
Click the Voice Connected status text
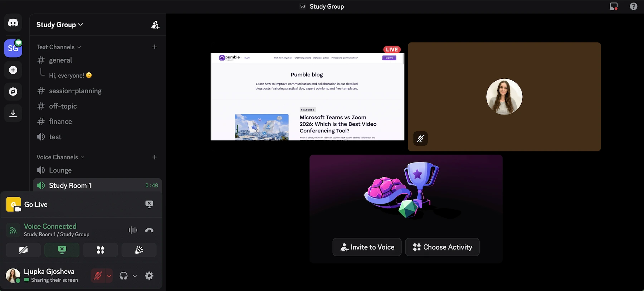50,226
